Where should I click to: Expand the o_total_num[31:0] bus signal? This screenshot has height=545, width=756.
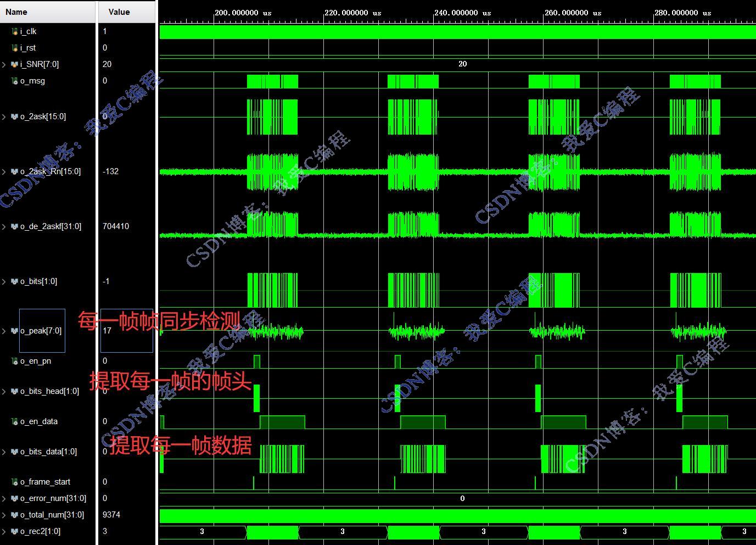coord(4,515)
